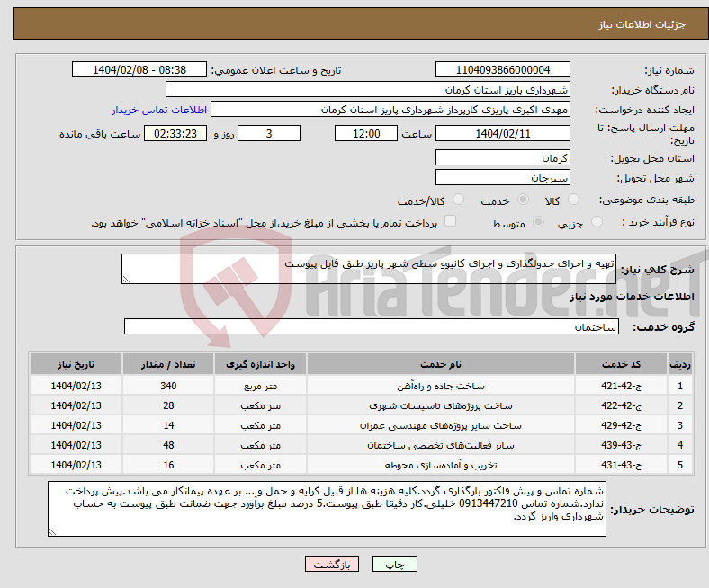Click the delivery province field کرمان

pos(502,157)
